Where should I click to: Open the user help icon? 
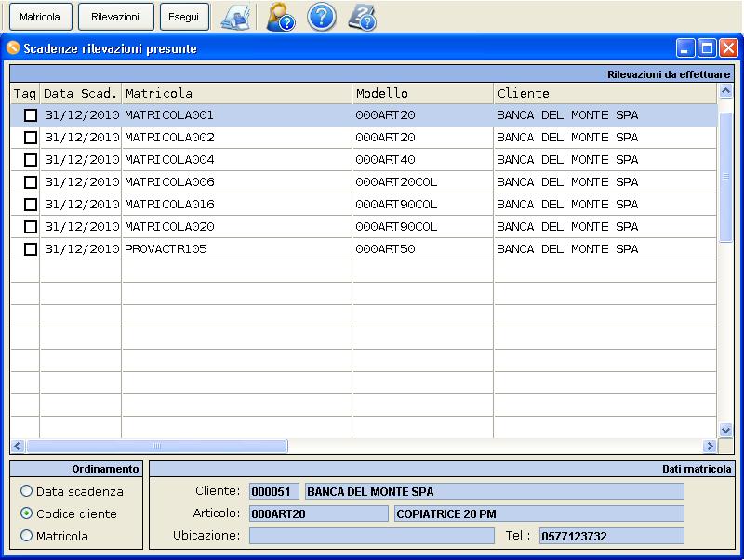(280, 17)
